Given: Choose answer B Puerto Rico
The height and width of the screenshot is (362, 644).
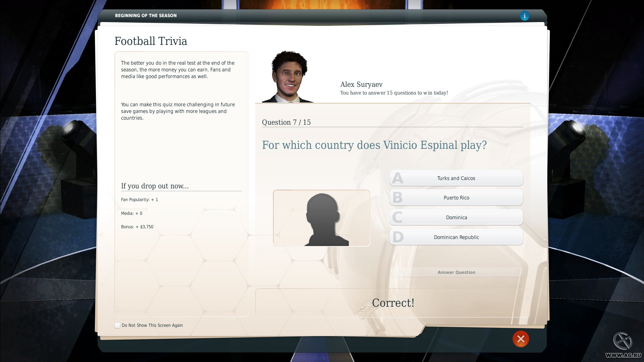Looking at the screenshot, I should pyautogui.click(x=456, y=198).
